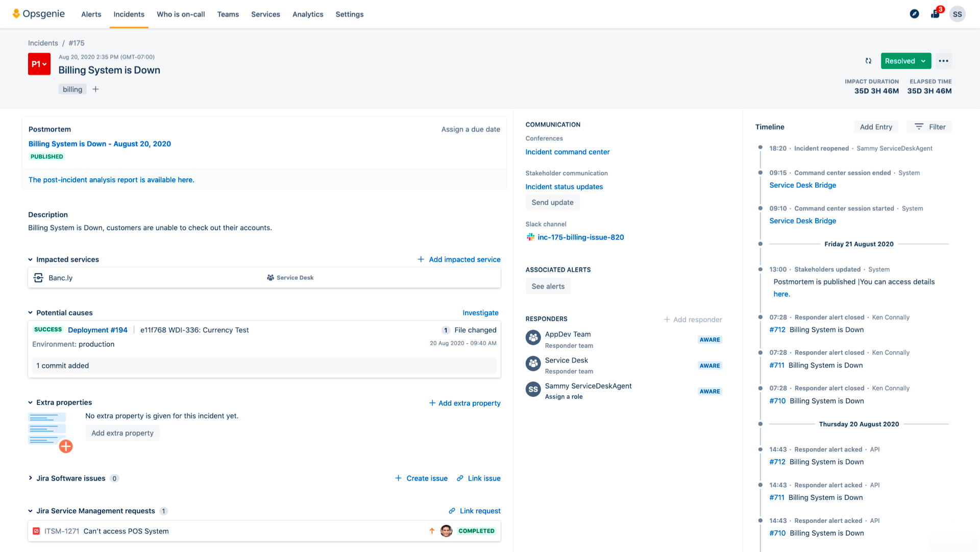Click the Slack hashtag icon next to inc-175-billing-issue-820

[x=530, y=237]
